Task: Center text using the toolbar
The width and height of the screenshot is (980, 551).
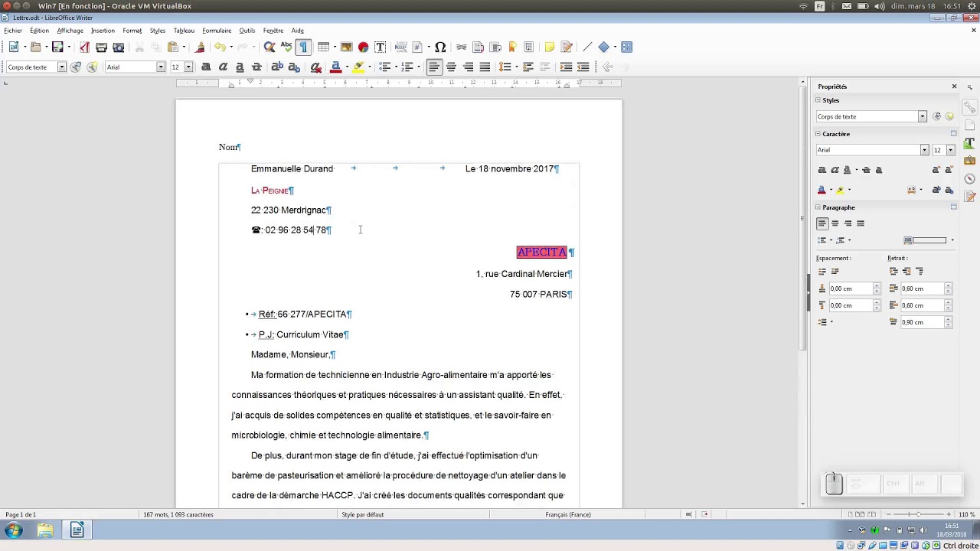Action: 451,67
